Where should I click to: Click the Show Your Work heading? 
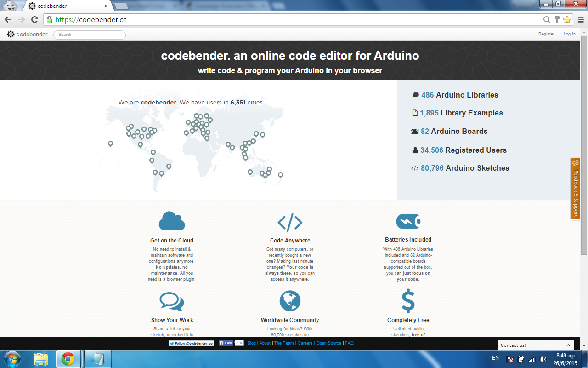tap(172, 320)
